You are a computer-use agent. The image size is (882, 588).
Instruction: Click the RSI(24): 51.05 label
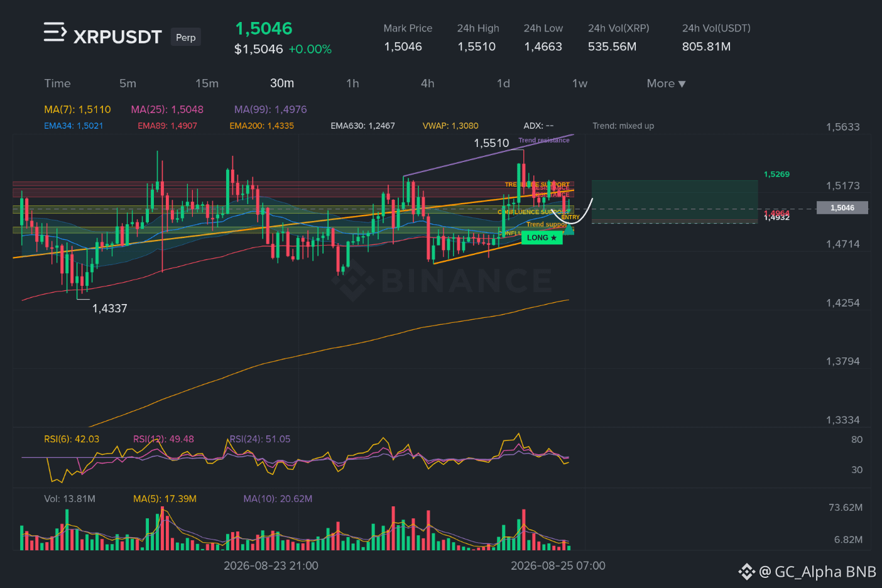click(x=260, y=439)
